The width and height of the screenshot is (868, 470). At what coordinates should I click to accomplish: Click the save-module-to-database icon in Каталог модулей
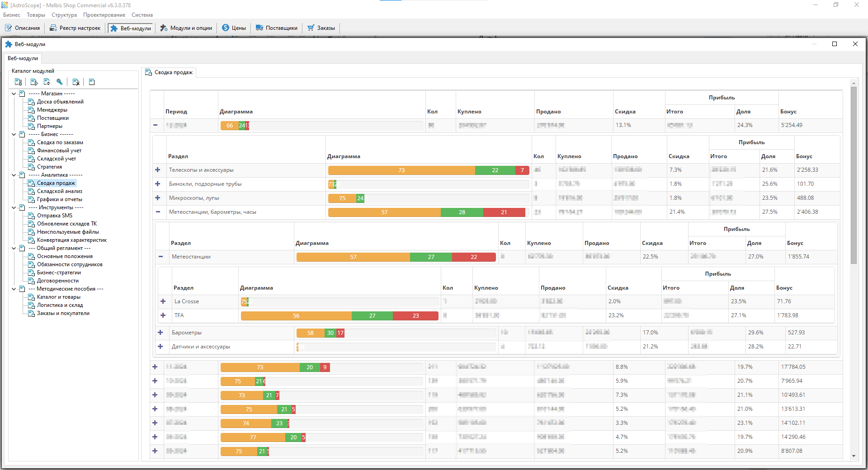click(x=18, y=82)
